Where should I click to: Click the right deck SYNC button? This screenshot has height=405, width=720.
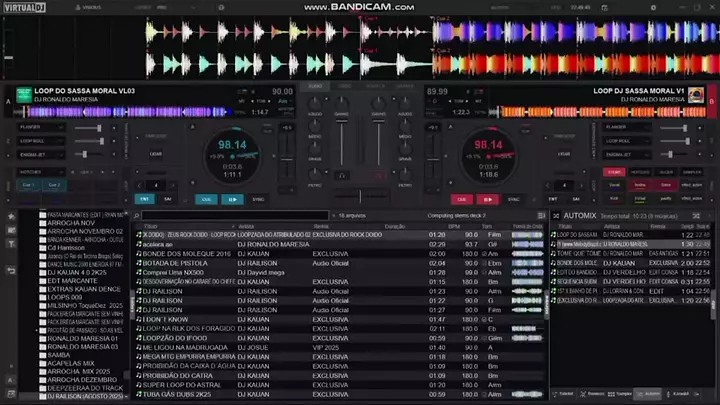coord(513,199)
